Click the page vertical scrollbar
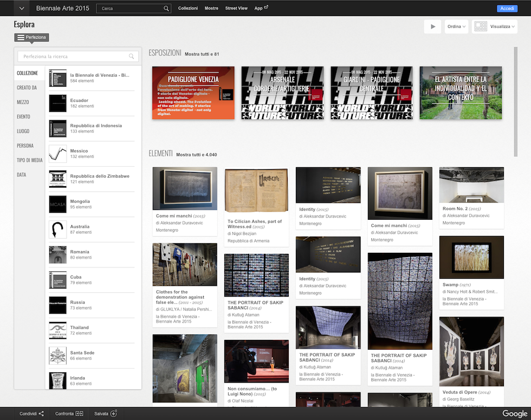The image size is (531, 420). coord(516,101)
